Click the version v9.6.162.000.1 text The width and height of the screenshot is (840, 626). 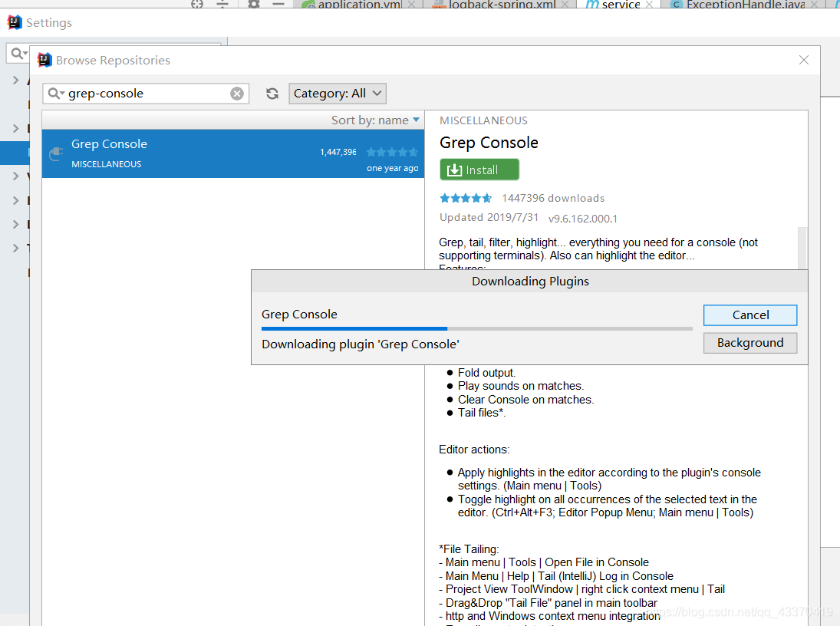(x=583, y=219)
